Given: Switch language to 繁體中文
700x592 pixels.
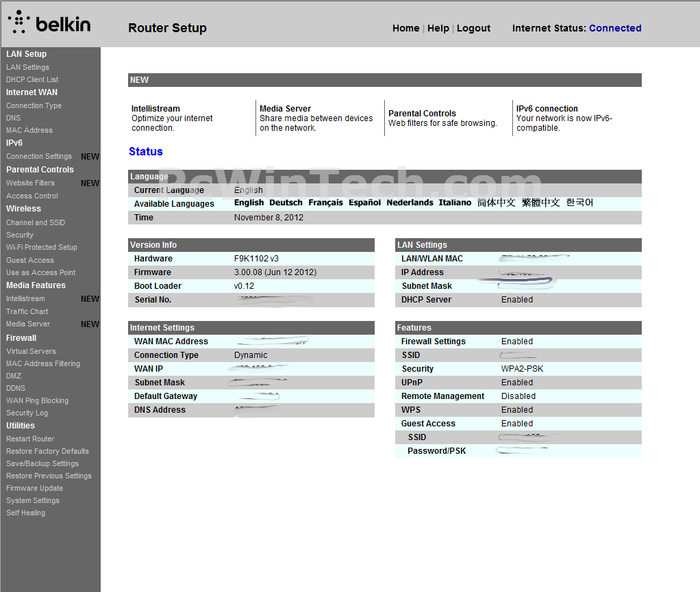Looking at the screenshot, I should (540, 203).
